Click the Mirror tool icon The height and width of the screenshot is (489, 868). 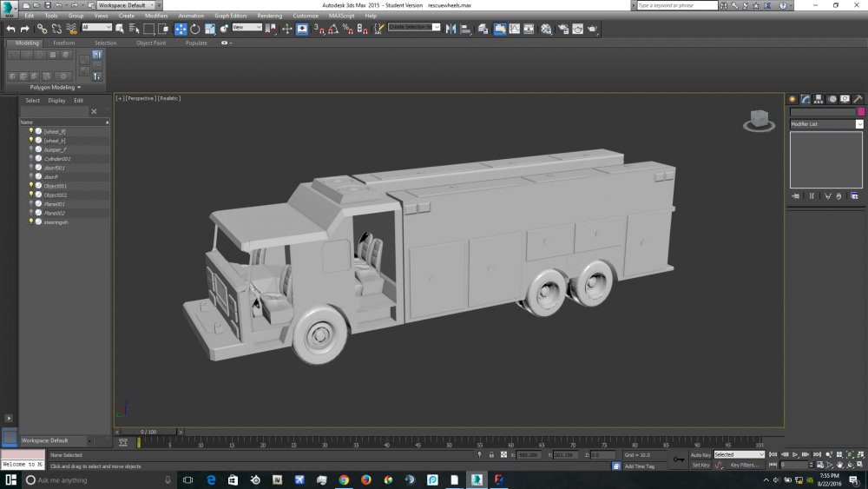(x=450, y=29)
